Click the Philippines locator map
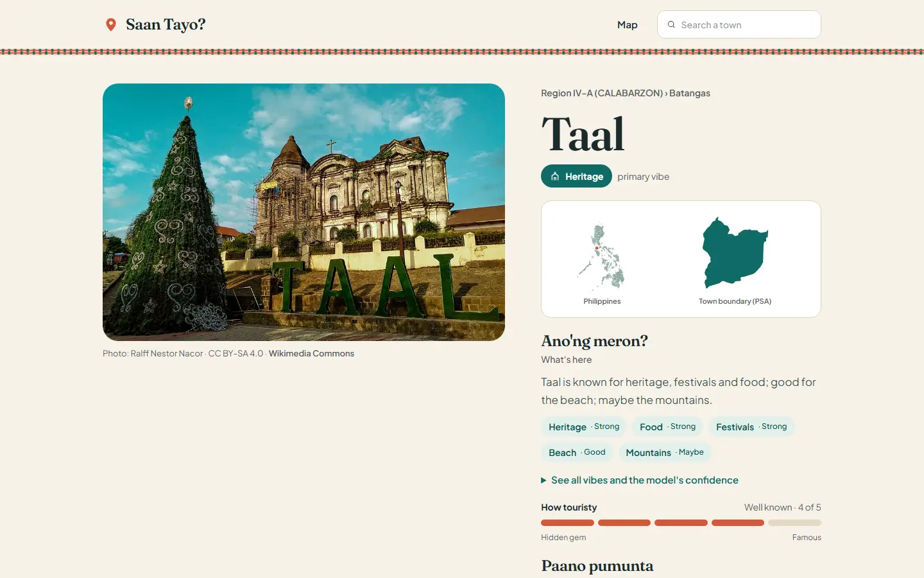924x578 pixels. pos(601,257)
